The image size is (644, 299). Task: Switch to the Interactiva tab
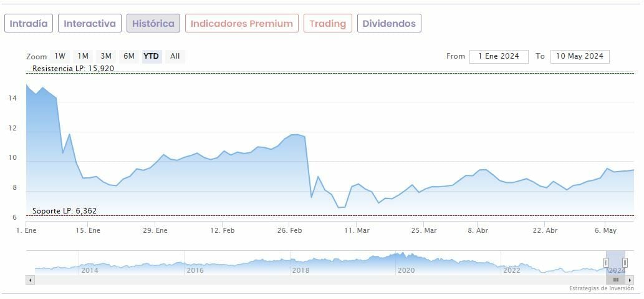coord(90,24)
